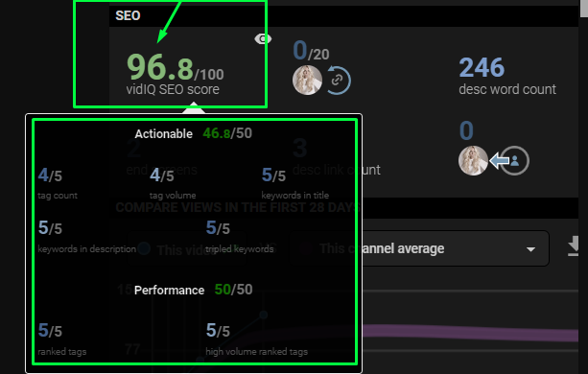This screenshot has width=588, height=374.
Task: Click the Actionable 46.8/50 heading
Action: pos(194,133)
